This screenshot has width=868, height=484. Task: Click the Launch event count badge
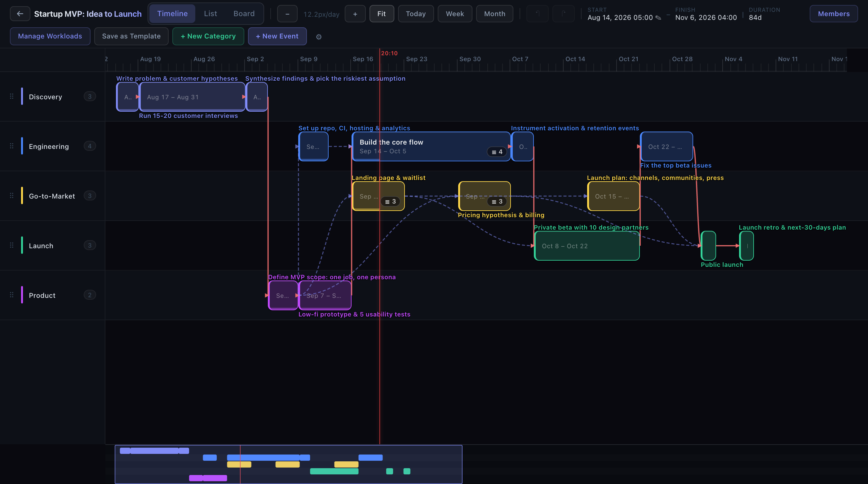90,245
